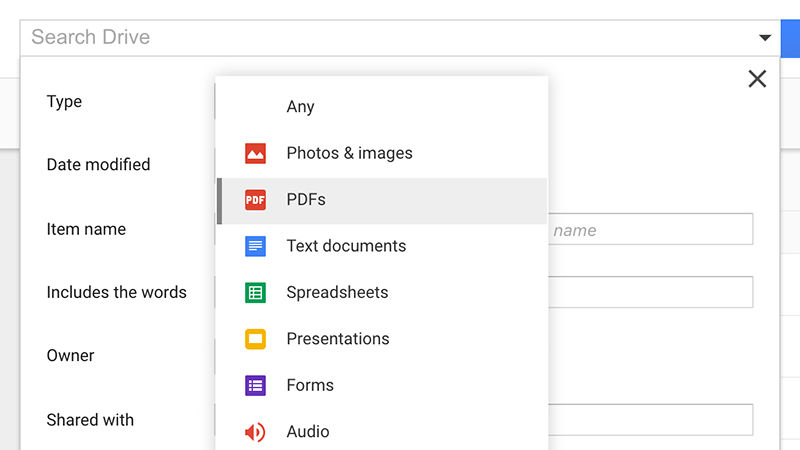Image resolution: width=800 pixels, height=450 pixels.
Task: Click the Search Drive input field
Action: tap(380, 38)
